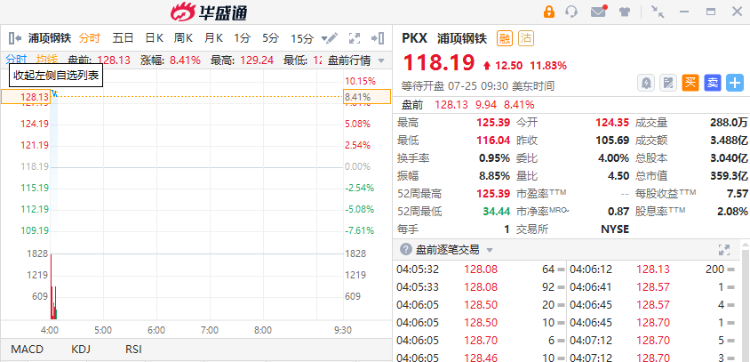Click the 128.13 price marker on chart

[x=26, y=97]
